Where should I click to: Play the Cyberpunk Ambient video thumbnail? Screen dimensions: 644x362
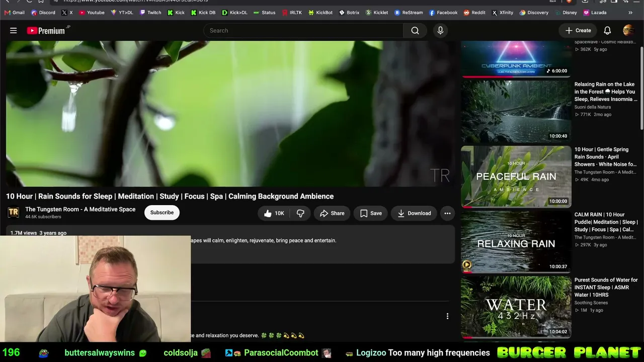(516, 59)
